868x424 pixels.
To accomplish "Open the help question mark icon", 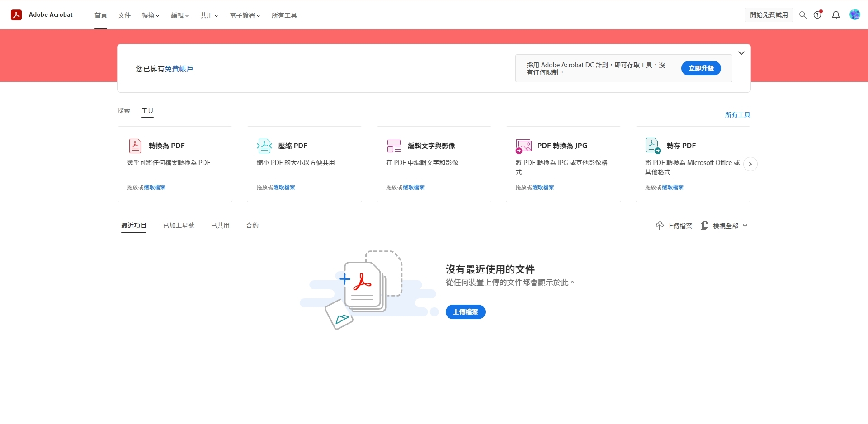I will (x=817, y=15).
